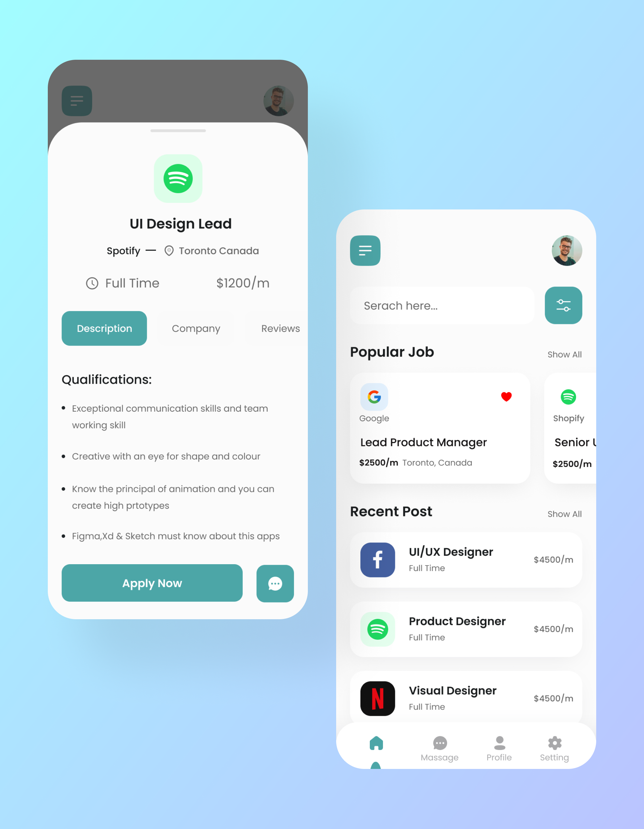Screen dimensions: 644x829
Task: Expand the Company tab on job detail
Action: click(195, 328)
